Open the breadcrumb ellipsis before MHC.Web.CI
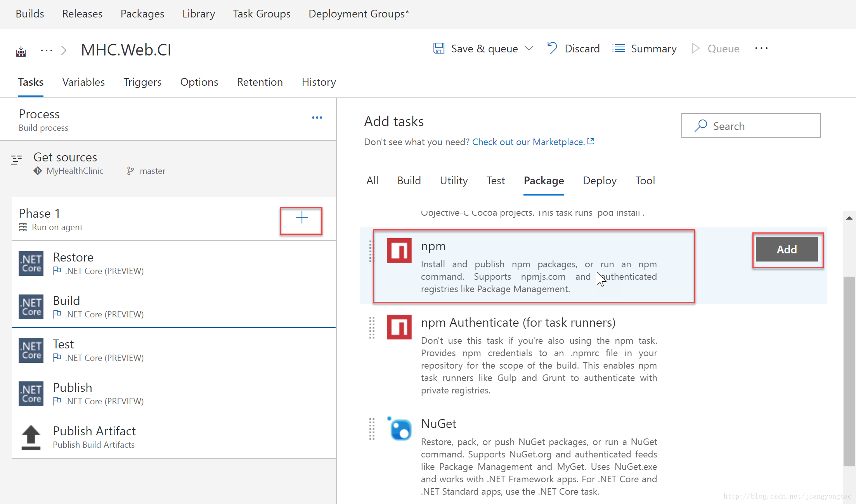The width and height of the screenshot is (856, 504). [46, 50]
